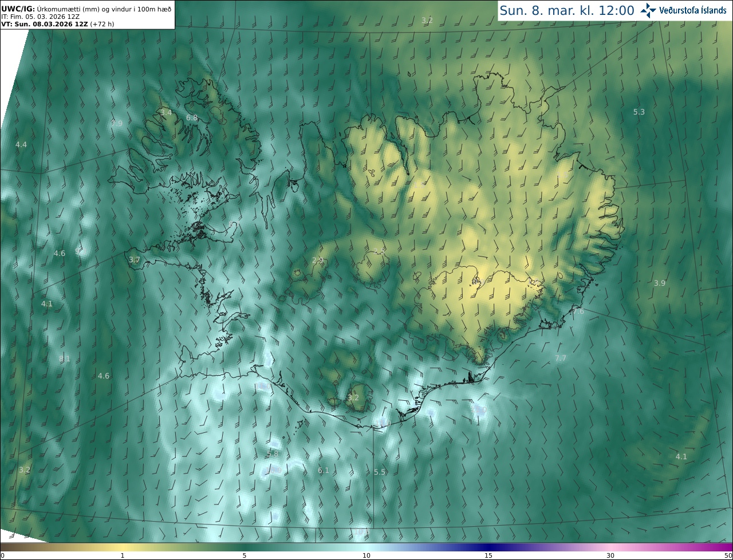Click the 1 tick on the color scale
Screen dimensions: 733x560
coord(123,555)
